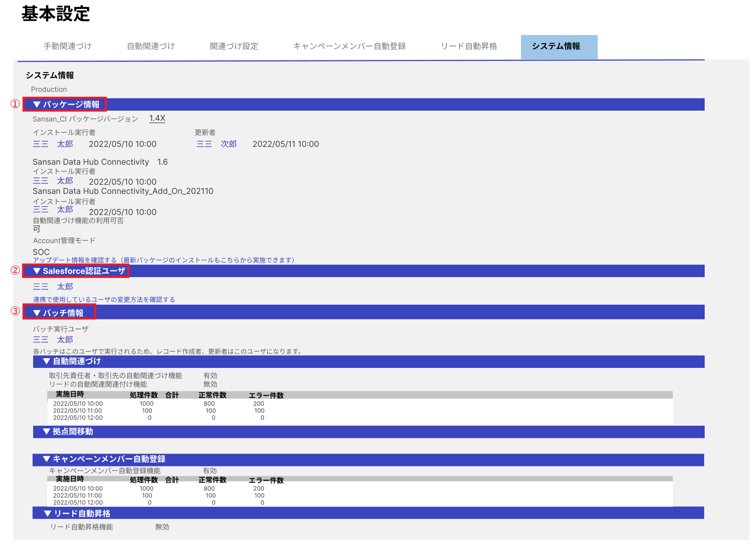The width and height of the screenshot is (756, 544).
Task: Open the 自動関連づけ tab
Action: click(151, 46)
